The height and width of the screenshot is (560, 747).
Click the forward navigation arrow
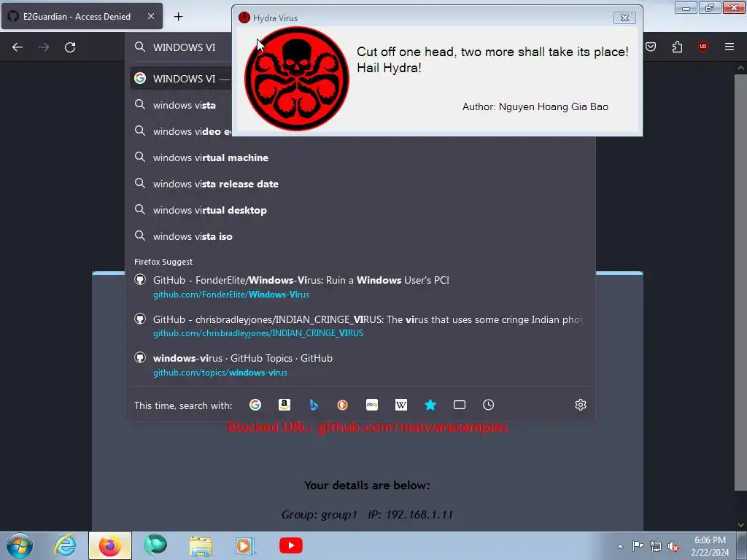coord(44,47)
